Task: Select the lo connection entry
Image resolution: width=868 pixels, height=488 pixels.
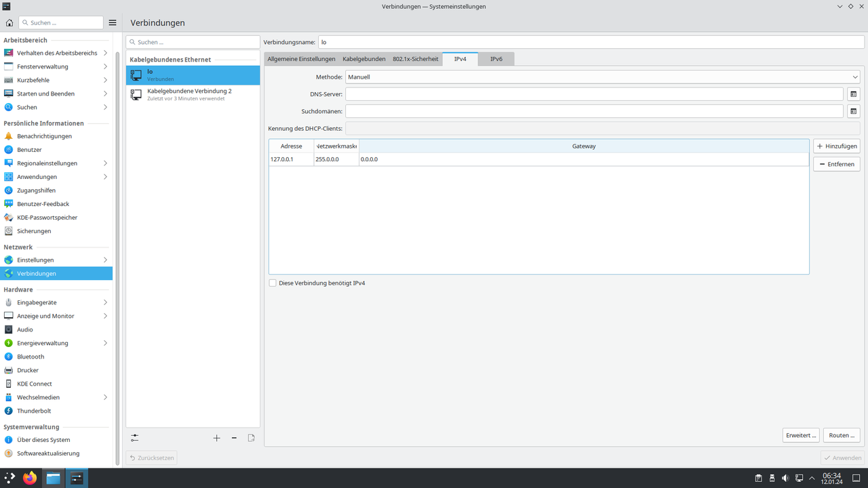Action: tap(193, 75)
